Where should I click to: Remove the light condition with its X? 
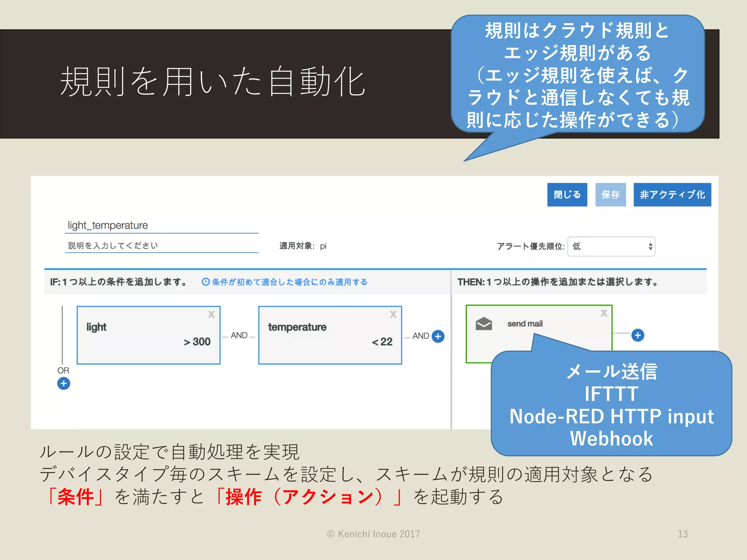pos(211,315)
